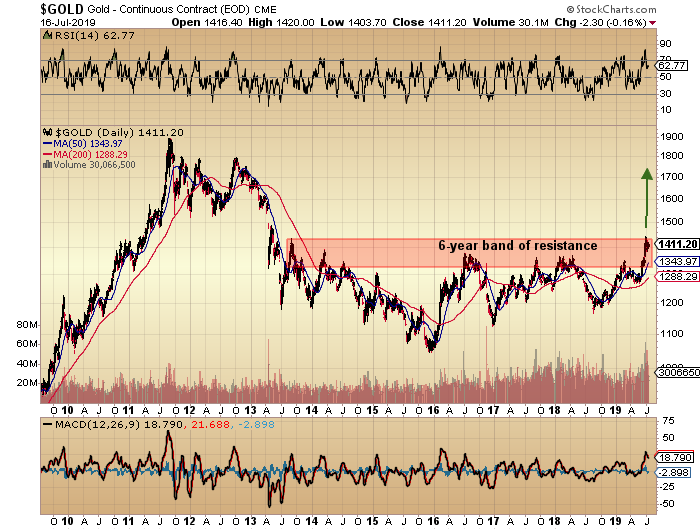Click the 1343.97 MA(50) price label
Viewport: 700px width, 530px height.
point(673,261)
